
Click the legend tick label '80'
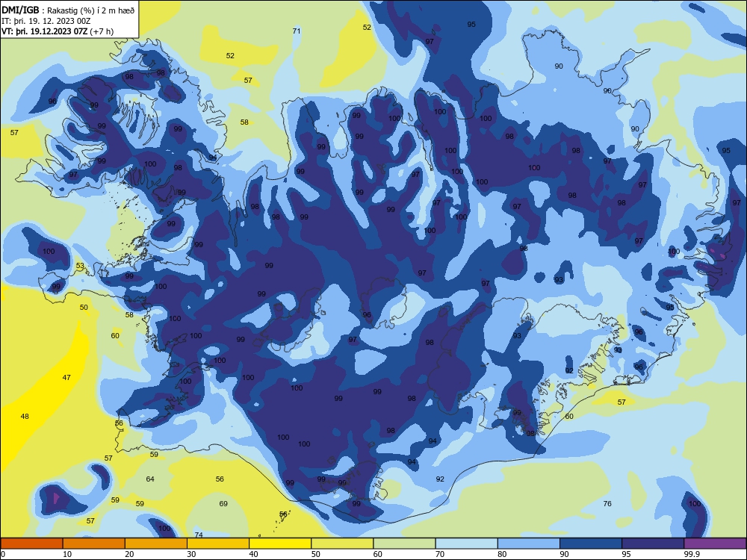[x=502, y=554]
